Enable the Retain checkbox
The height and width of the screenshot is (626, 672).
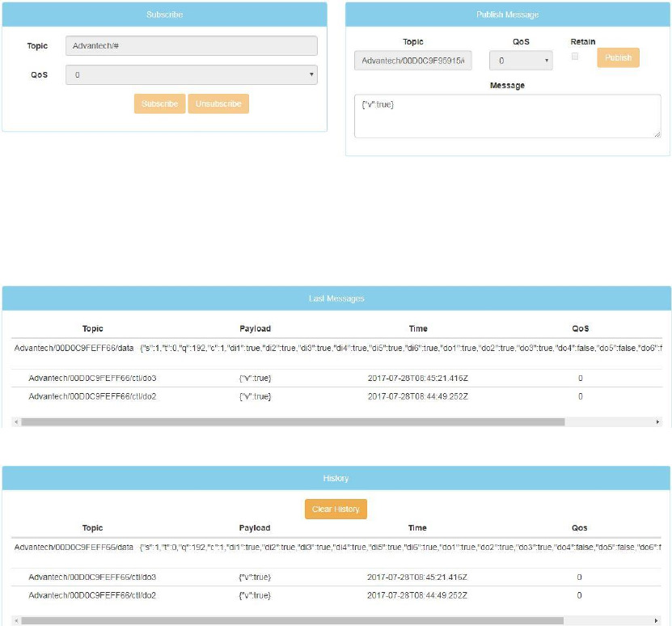point(575,57)
